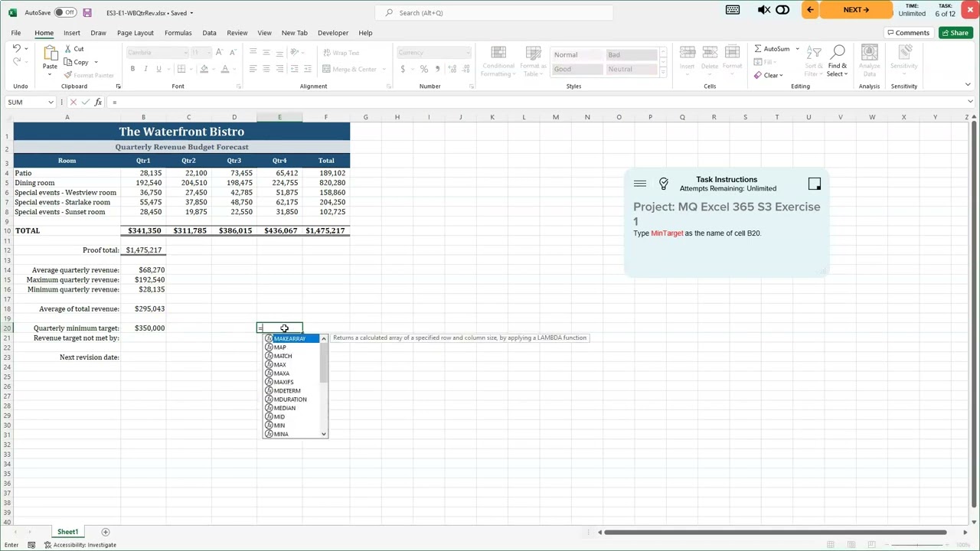The image size is (980, 551).
Task: Open the Clear dropdown arrow
Action: (x=780, y=75)
